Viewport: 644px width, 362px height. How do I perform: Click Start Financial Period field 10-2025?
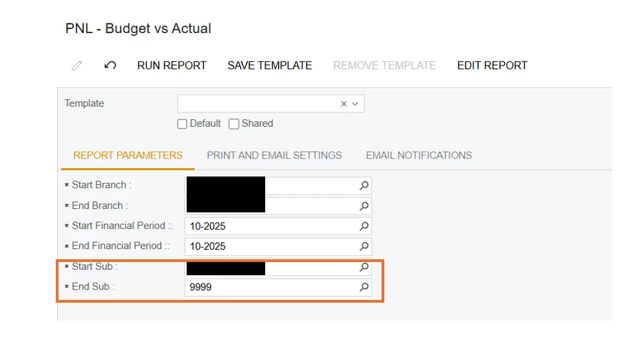pos(278,226)
